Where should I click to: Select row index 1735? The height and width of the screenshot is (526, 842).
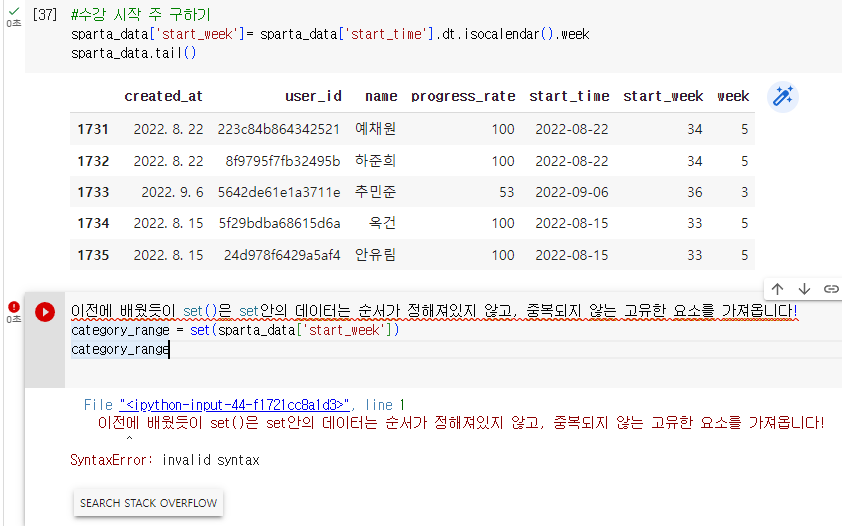click(x=93, y=255)
